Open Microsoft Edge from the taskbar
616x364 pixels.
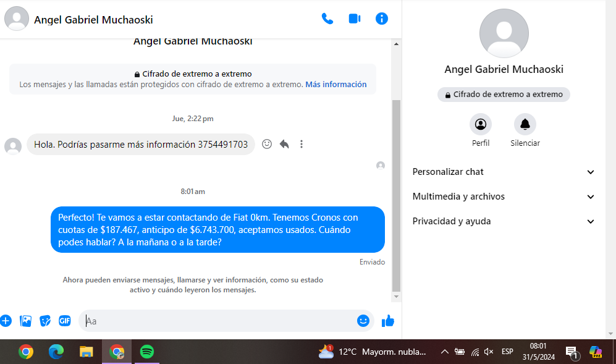[56, 352]
